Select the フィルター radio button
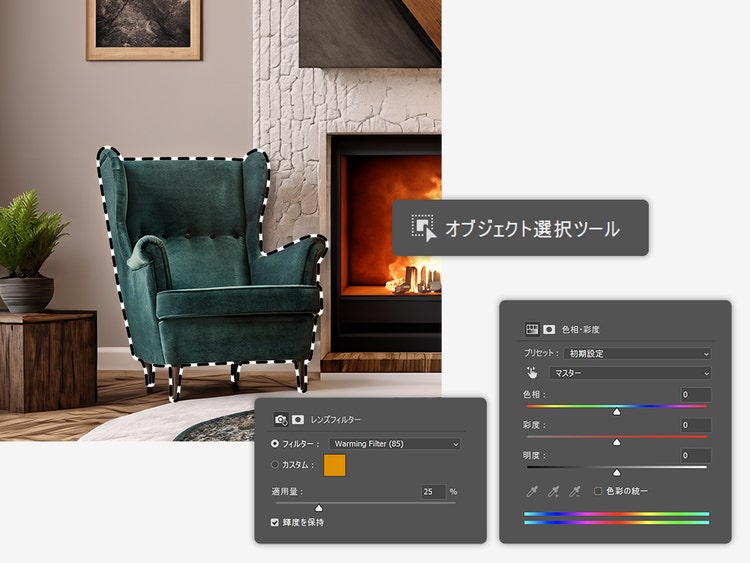The height and width of the screenshot is (563, 750). (x=275, y=443)
